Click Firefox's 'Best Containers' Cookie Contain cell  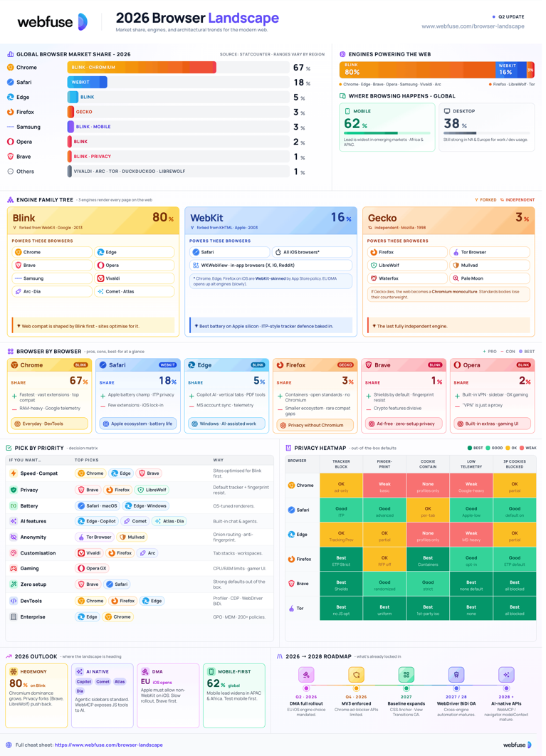(428, 560)
